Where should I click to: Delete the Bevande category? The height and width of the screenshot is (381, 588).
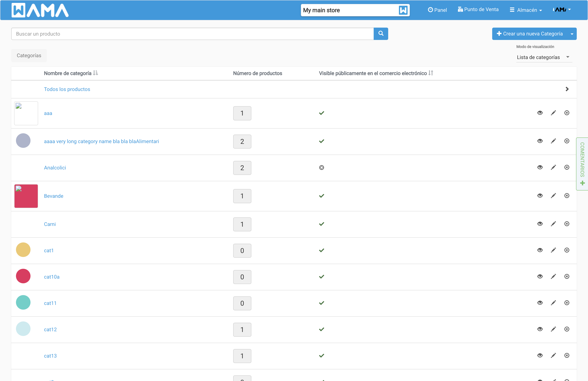(567, 196)
